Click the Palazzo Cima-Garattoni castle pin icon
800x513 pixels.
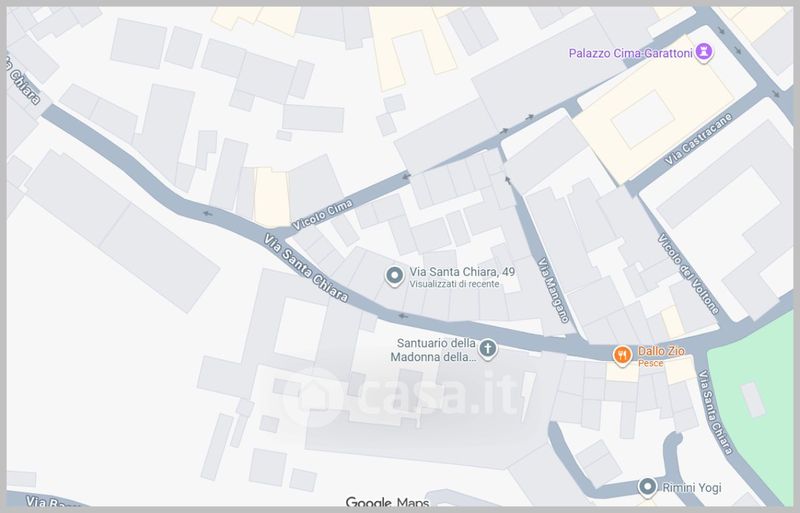click(704, 52)
